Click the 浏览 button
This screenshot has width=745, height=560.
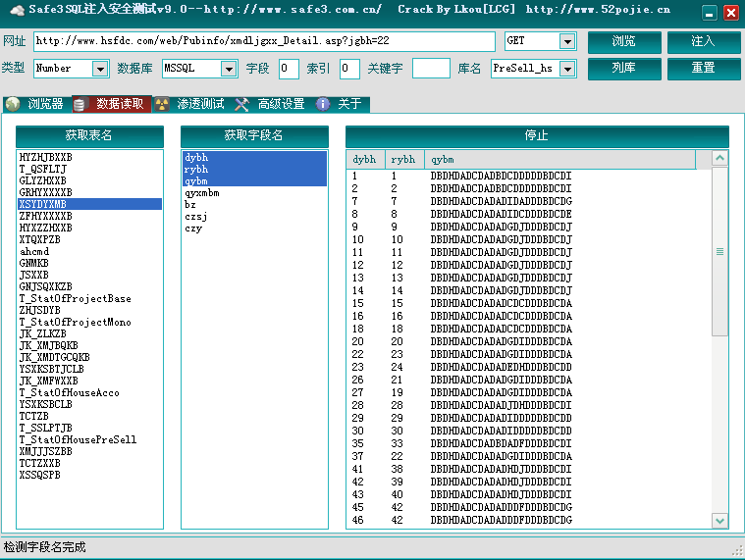(x=624, y=42)
